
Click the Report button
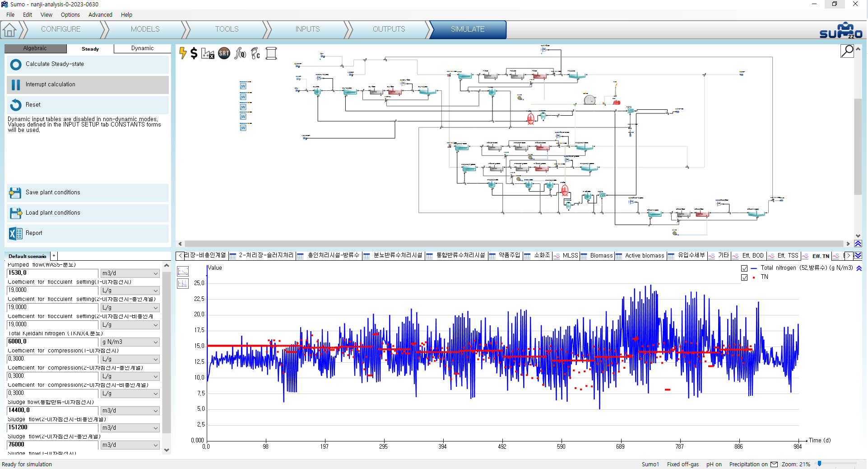point(88,234)
